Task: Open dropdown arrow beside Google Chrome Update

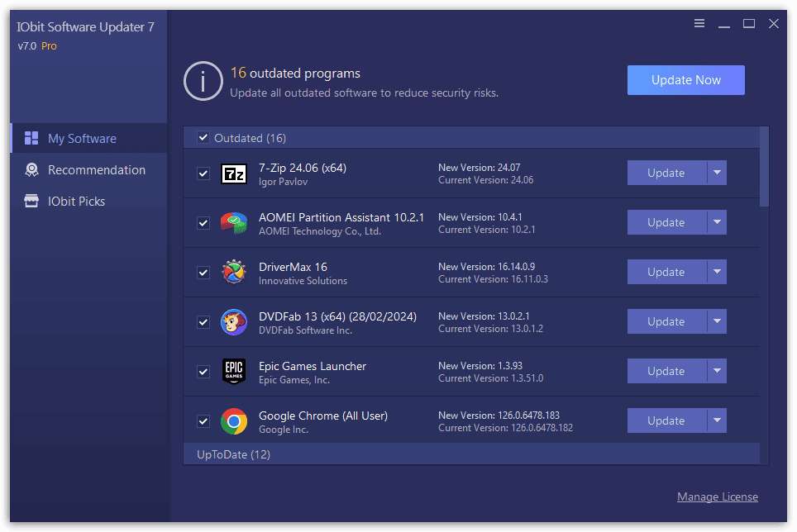Action: [x=717, y=420]
